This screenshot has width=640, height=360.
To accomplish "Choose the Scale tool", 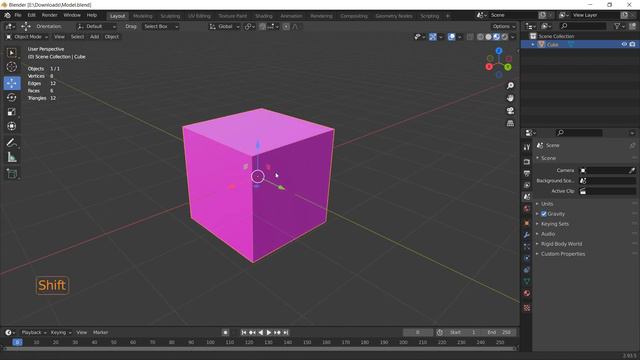I will [12, 112].
